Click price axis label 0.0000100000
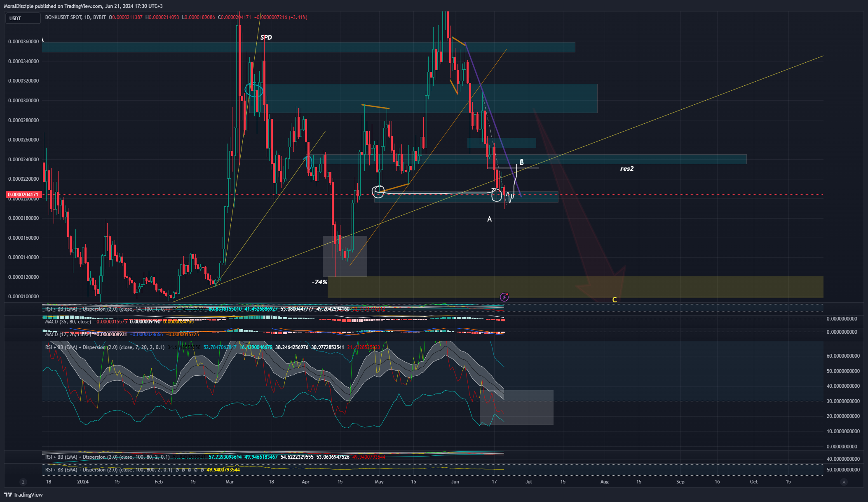868x502 pixels. 23,297
